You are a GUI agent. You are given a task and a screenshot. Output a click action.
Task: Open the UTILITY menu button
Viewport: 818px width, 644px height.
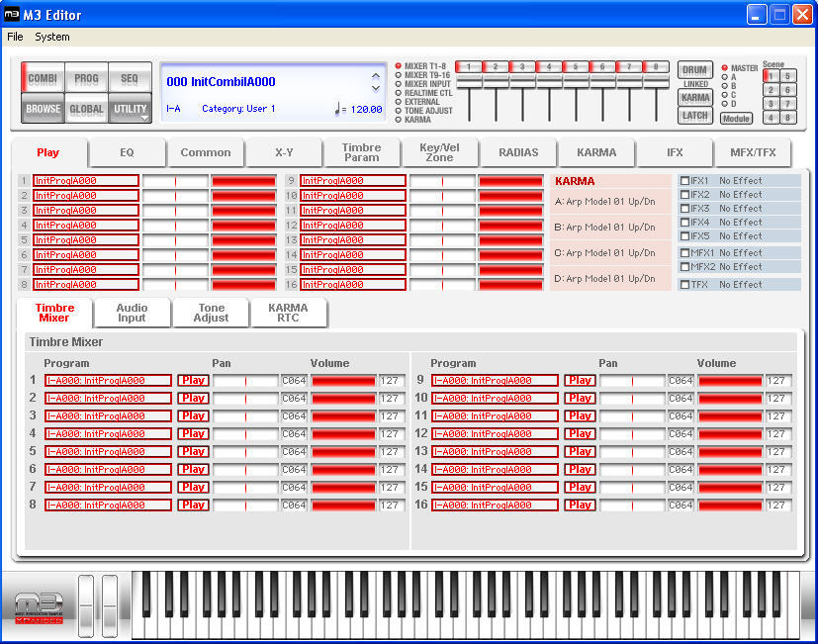point(130,108)
